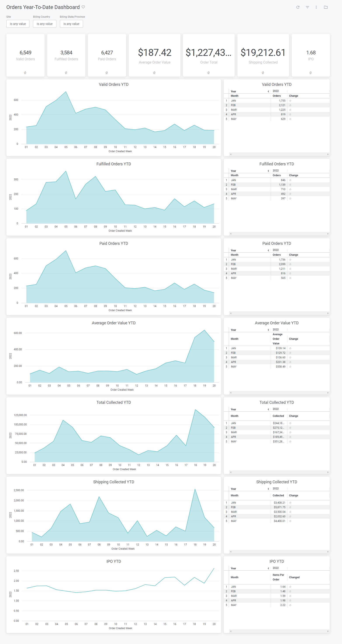This screenshot has height=644, width=342.
Task: Select the 2,099 FEB cell in Paid Orders table
Action: [279, 264]
